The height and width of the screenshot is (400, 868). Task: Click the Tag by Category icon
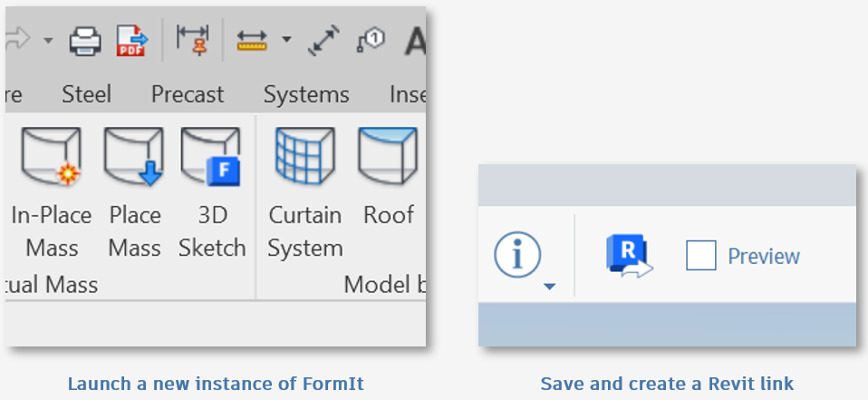[x=371, y=41]
